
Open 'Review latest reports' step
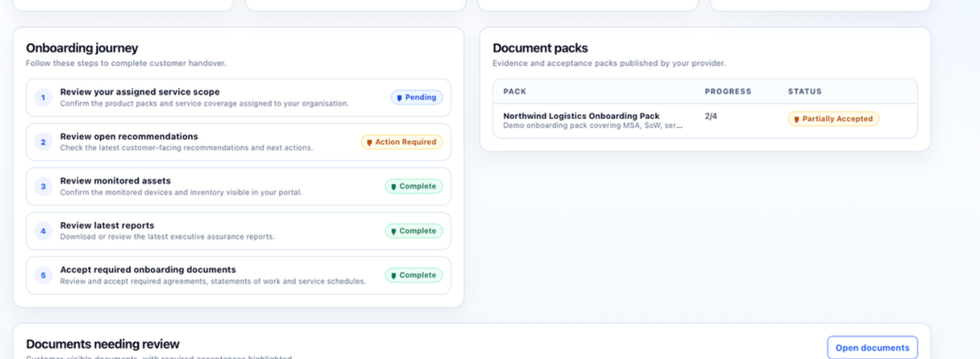pyautogui.click(x=238, y=231)
